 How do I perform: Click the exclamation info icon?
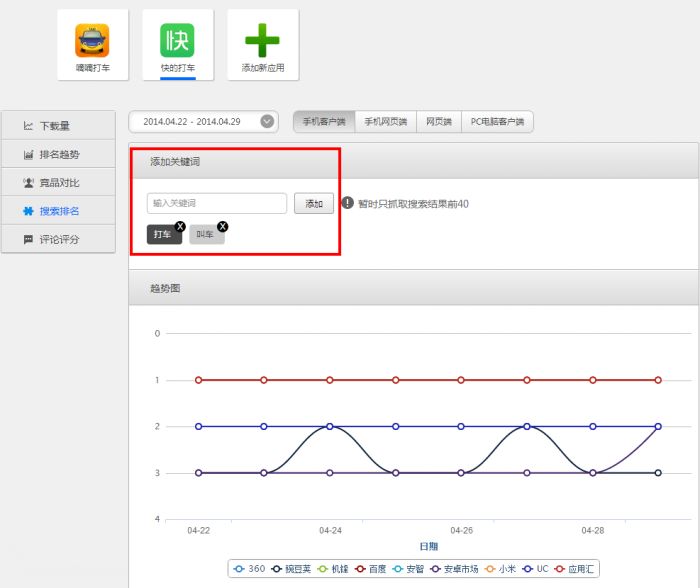coord(348,203)
